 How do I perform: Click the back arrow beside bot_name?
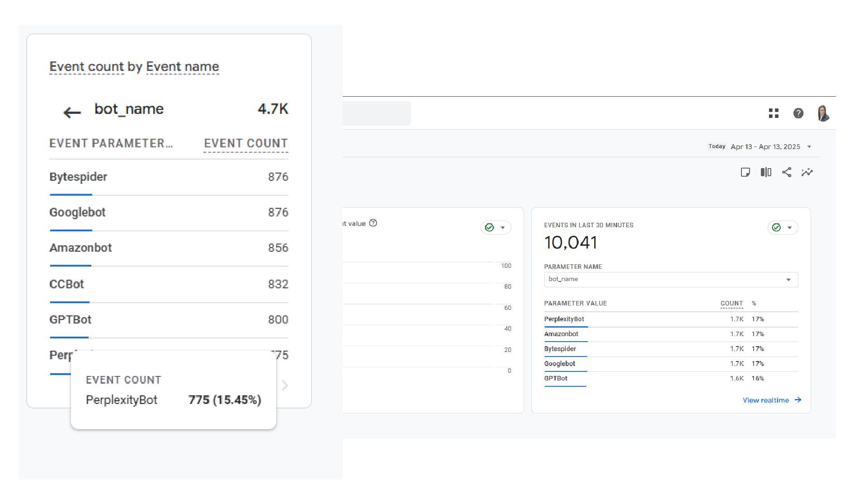tap(72, 113)
